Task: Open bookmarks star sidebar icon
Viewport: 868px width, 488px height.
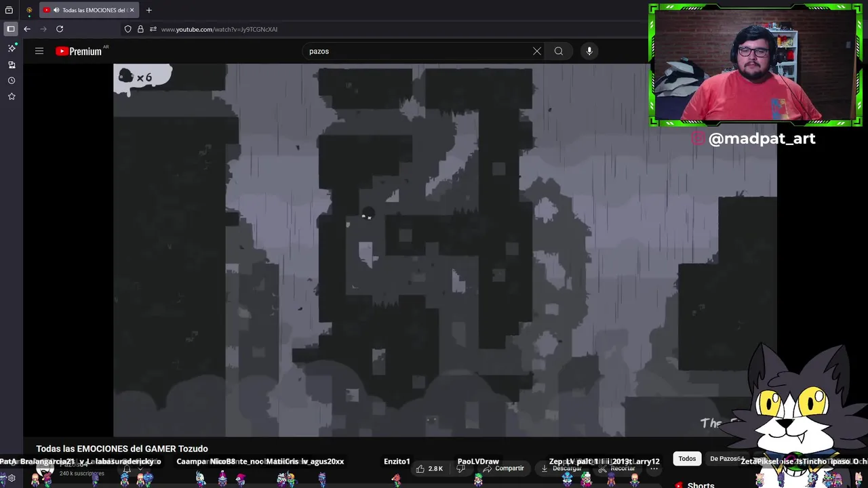Action: coord(12,96)
